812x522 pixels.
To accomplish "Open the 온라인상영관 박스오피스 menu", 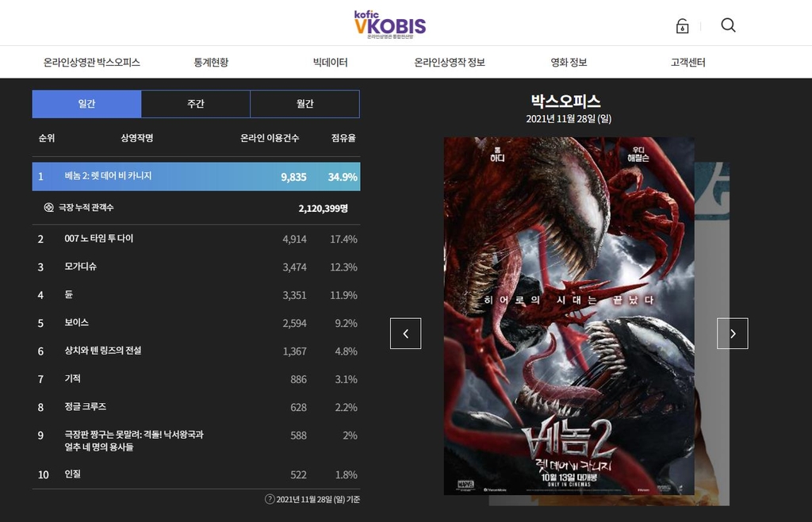I will [x=92, y=62].
